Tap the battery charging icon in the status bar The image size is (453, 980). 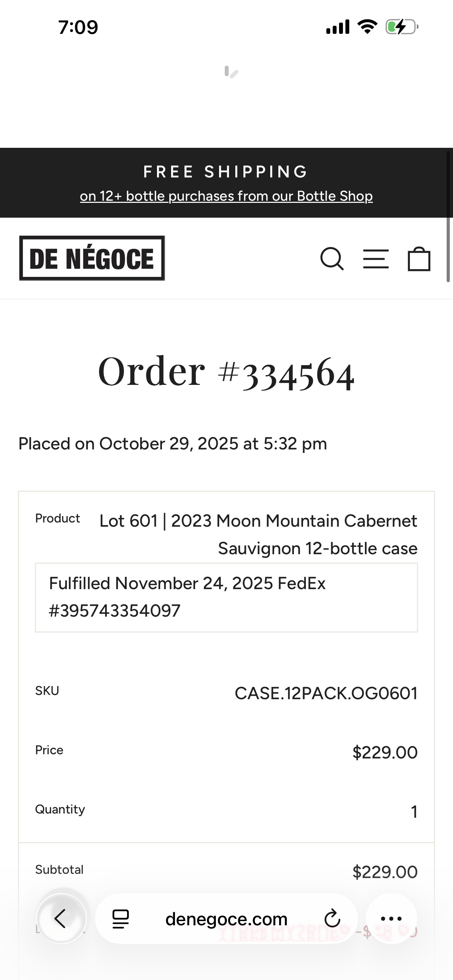401,27
